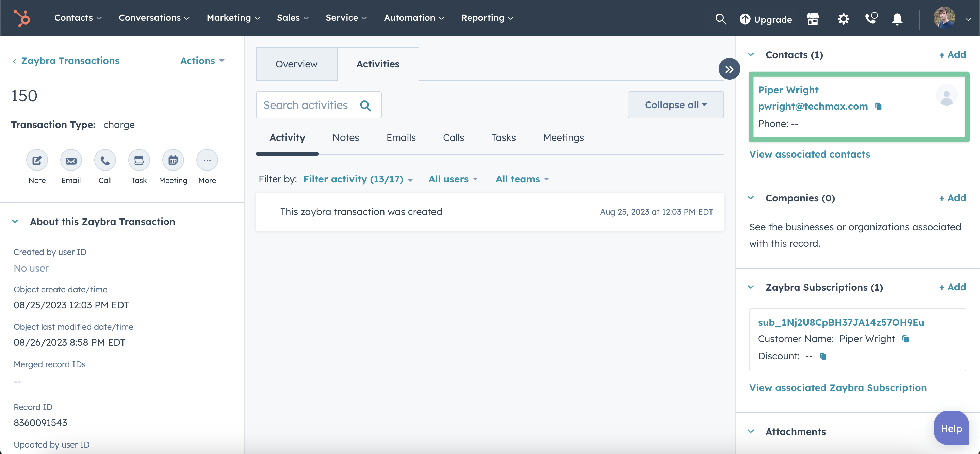Click View associated Zaybra Subscription

pyautogui.click(x=838, y=388)
